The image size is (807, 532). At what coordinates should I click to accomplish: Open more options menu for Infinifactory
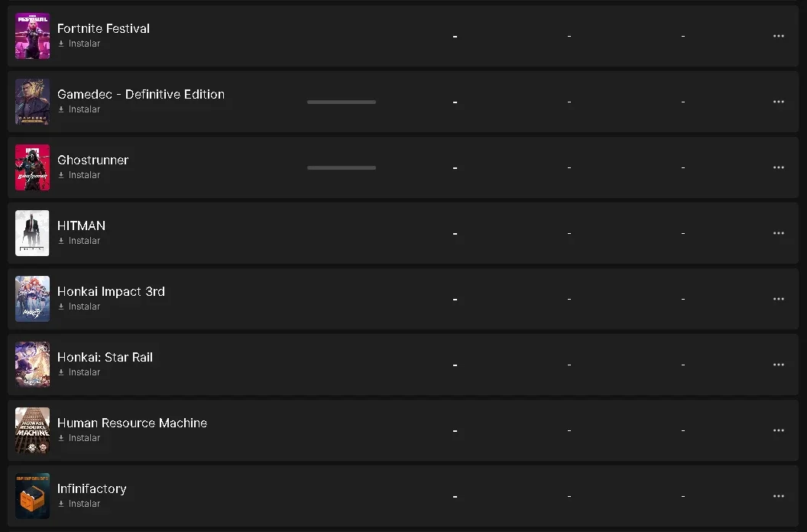point(778,496)
